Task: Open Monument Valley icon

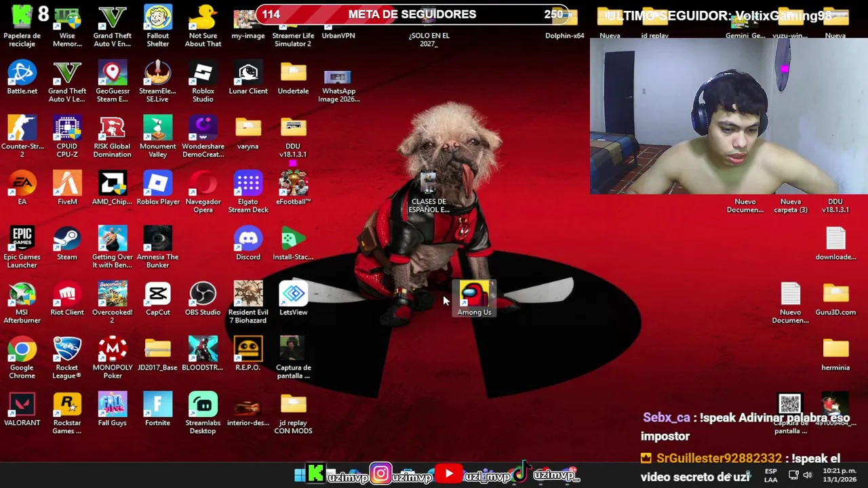Action: [157, 137]
